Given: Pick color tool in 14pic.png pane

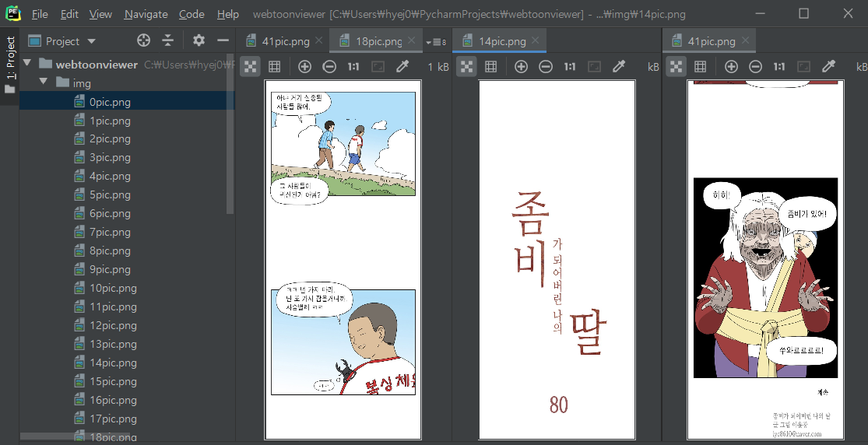Looking at the screenshot, I should (619, 67).
